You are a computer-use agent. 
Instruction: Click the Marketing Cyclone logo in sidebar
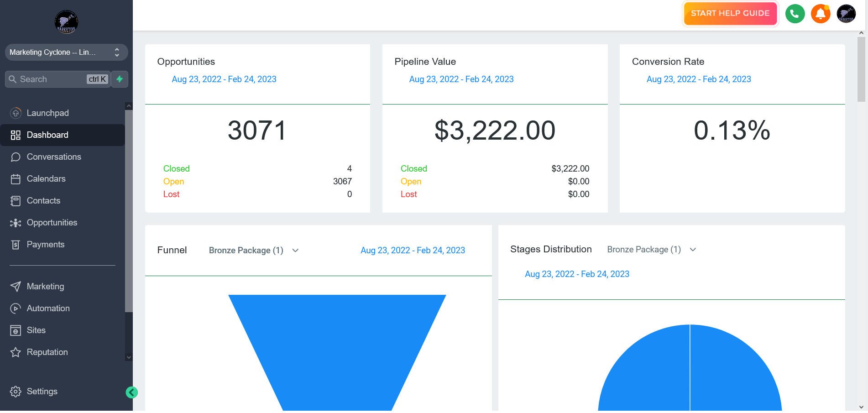66,21
